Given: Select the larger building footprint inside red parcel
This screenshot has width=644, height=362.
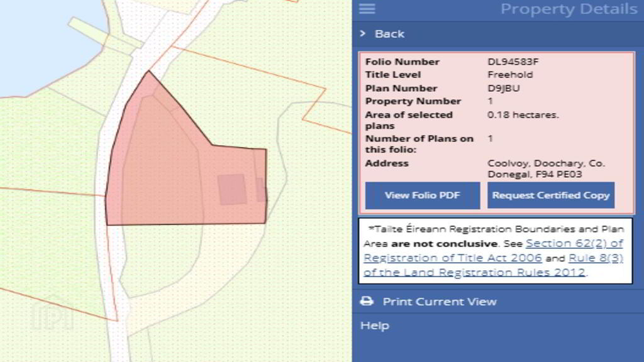Looking at the screenshot, I should coord(232,189).
